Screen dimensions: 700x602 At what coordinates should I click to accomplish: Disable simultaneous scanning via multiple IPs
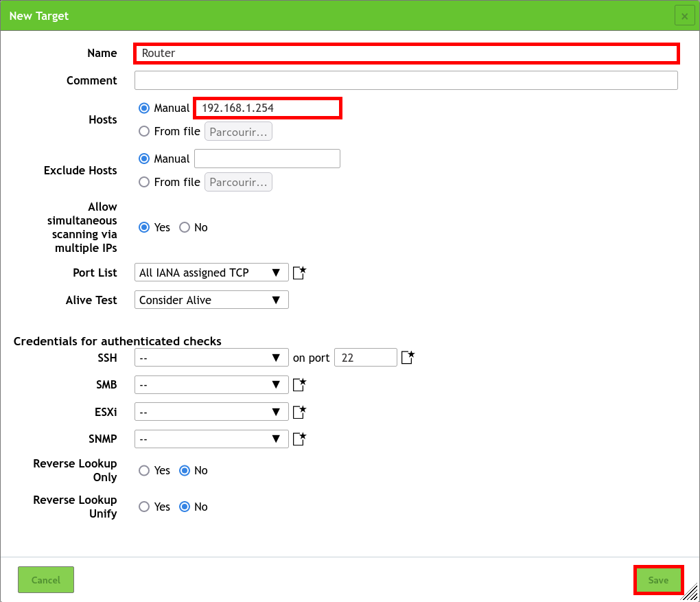click(185, 227)
